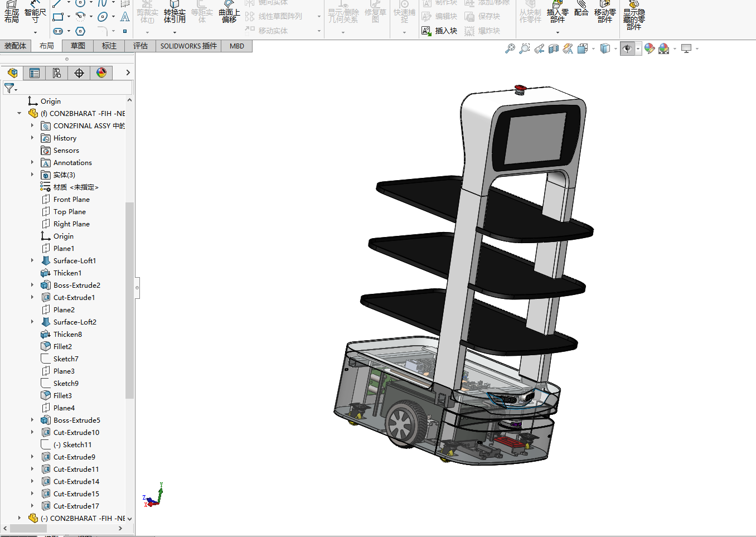Viewport: 756px width, 537px height.
Task: Open the MBD tab
Action: (237, 46)
